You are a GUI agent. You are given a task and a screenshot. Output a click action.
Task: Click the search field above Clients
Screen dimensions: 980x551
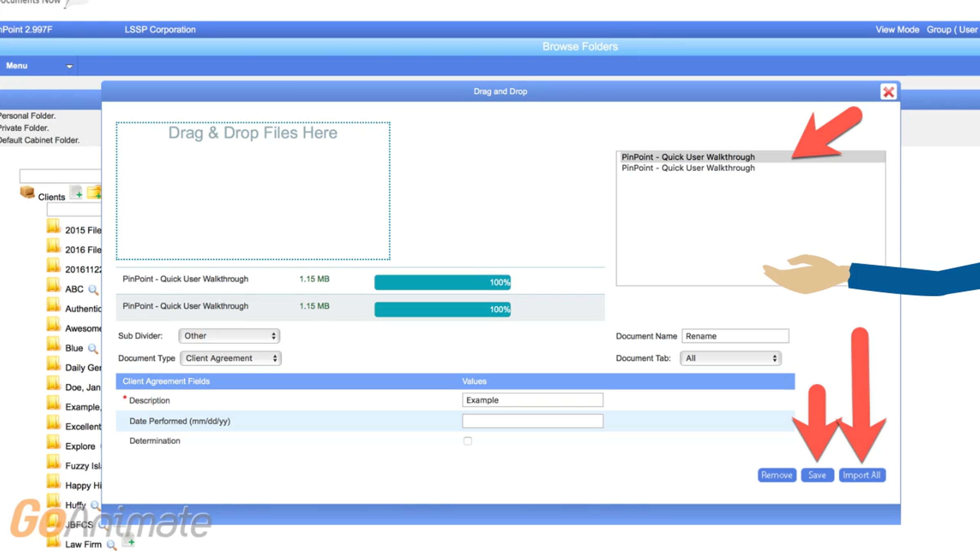coord(60,176)
